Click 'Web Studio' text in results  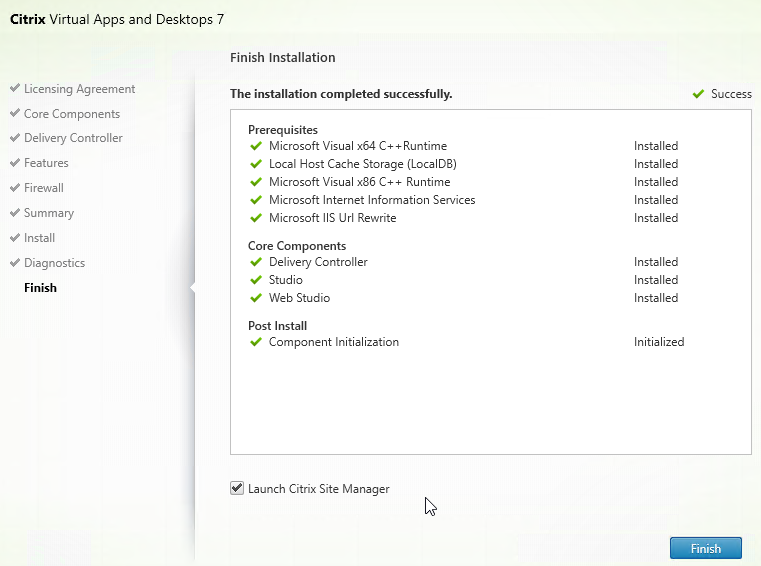tap(299, 298)
